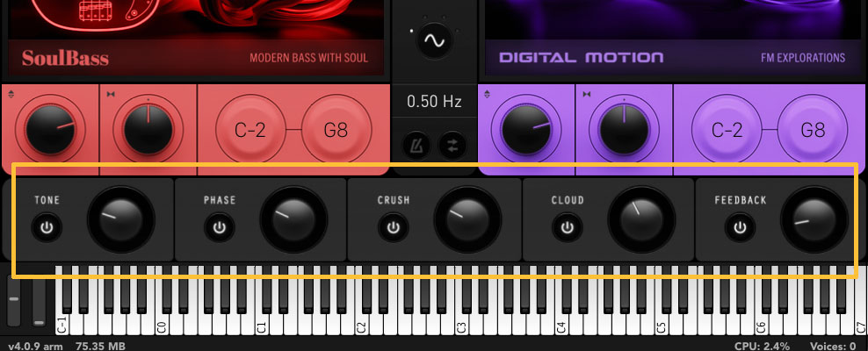Enable the CLOUD effect power button
Viewport: 868px width, 351px height.
tap(567, 227)
